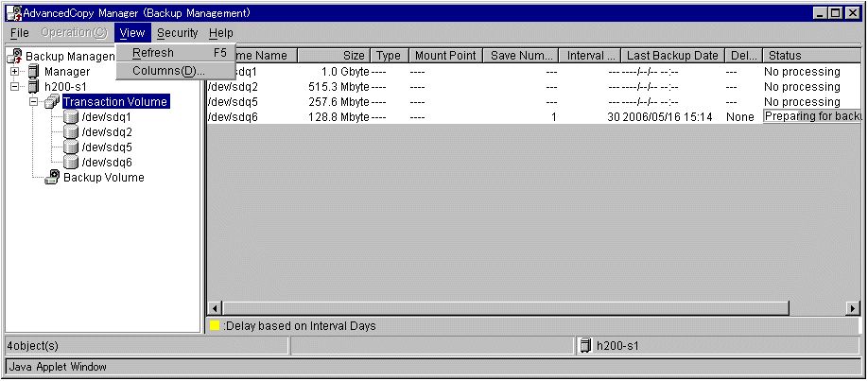Close the View menu
The height and width of the screenshot is (381, 868).
pyautogui.click(x=131, y=33)
